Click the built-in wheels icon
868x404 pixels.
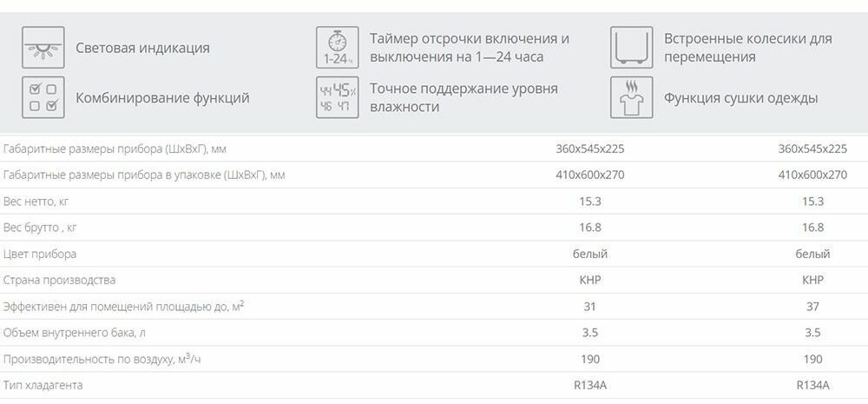click(632, 48)
